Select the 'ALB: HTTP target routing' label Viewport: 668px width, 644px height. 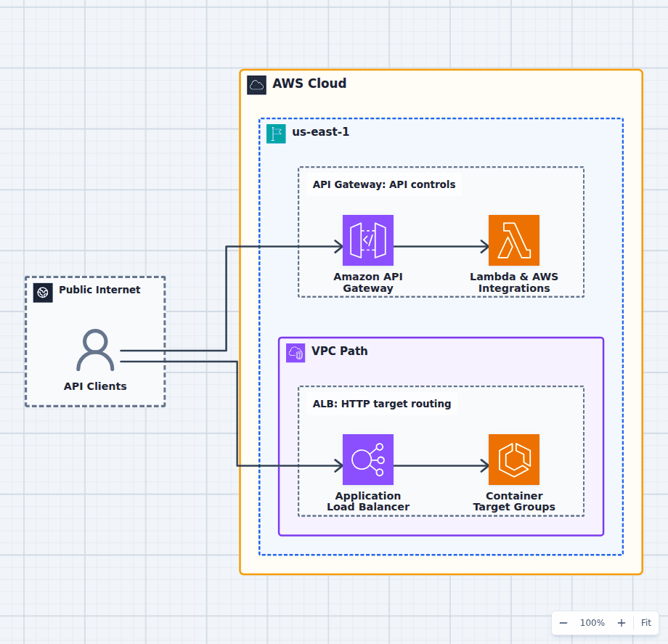pos(382,404)
